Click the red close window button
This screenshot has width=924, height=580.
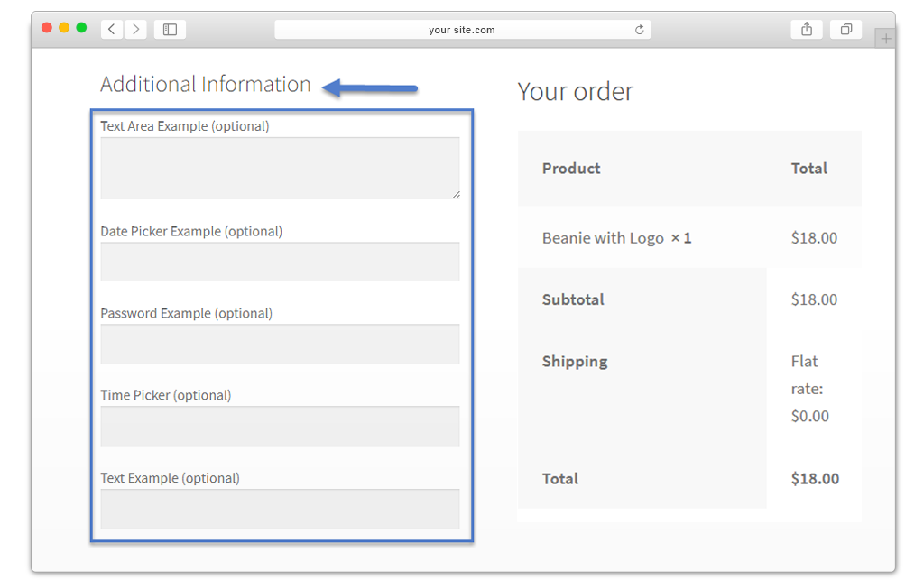[47, 28]
